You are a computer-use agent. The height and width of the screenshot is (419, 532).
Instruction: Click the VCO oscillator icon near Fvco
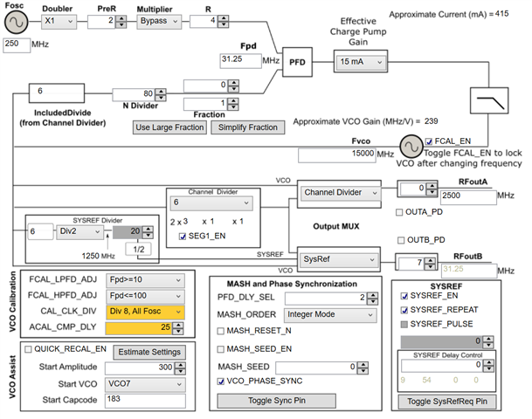pos(411,147)
